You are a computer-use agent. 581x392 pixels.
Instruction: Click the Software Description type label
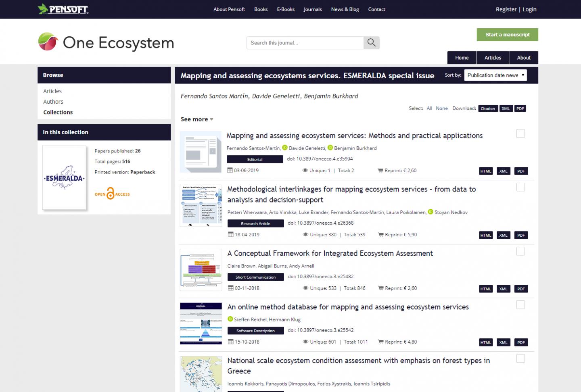(x=255, y=331)
